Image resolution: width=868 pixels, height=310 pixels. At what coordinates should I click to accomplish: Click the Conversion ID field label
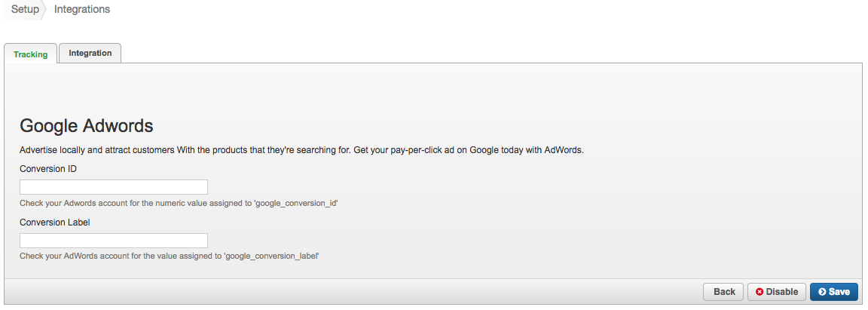48,169
